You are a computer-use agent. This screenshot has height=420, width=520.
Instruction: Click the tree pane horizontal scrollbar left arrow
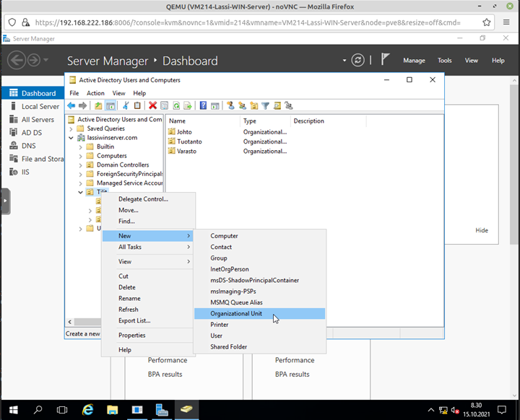69,322
